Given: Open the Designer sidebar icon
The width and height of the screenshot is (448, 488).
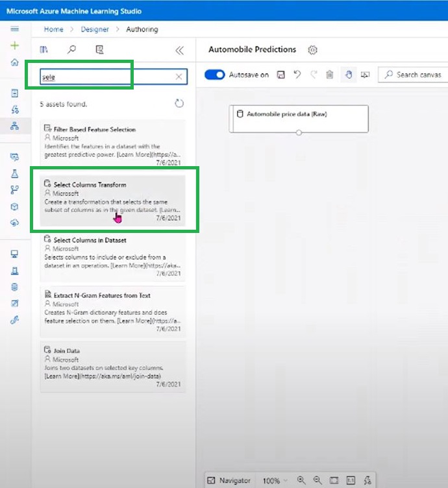Looking at the screenshot, I should (15, 126).
